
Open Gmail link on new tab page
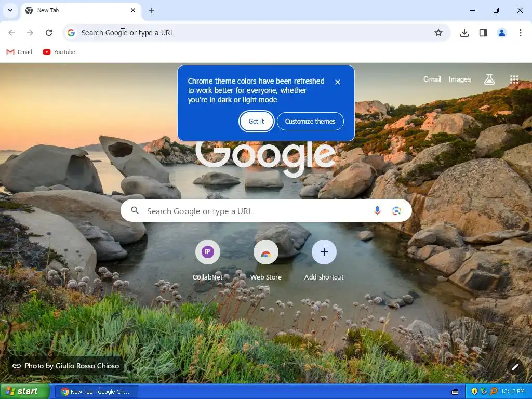432,79
